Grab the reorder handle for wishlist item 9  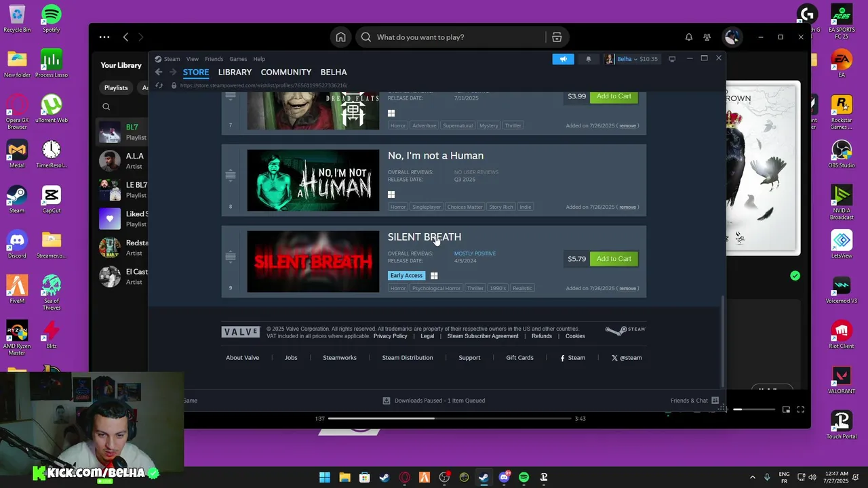point(231,256)
